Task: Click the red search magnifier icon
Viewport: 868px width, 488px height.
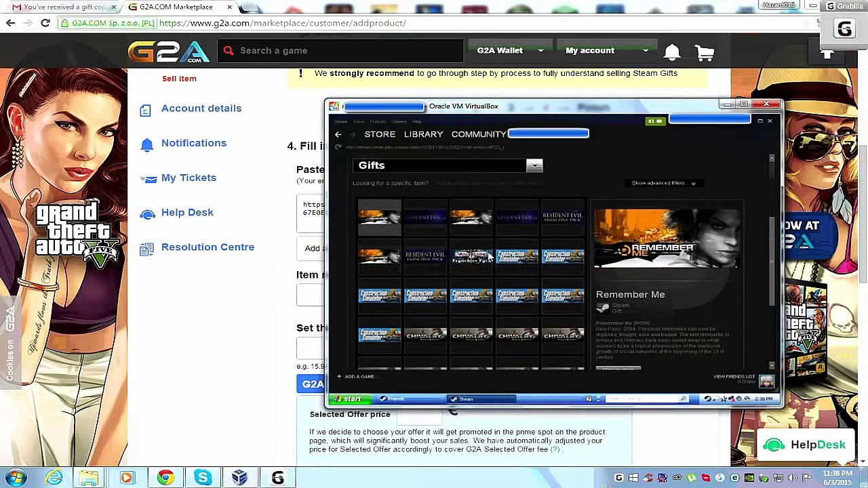Action: [229, 51]
